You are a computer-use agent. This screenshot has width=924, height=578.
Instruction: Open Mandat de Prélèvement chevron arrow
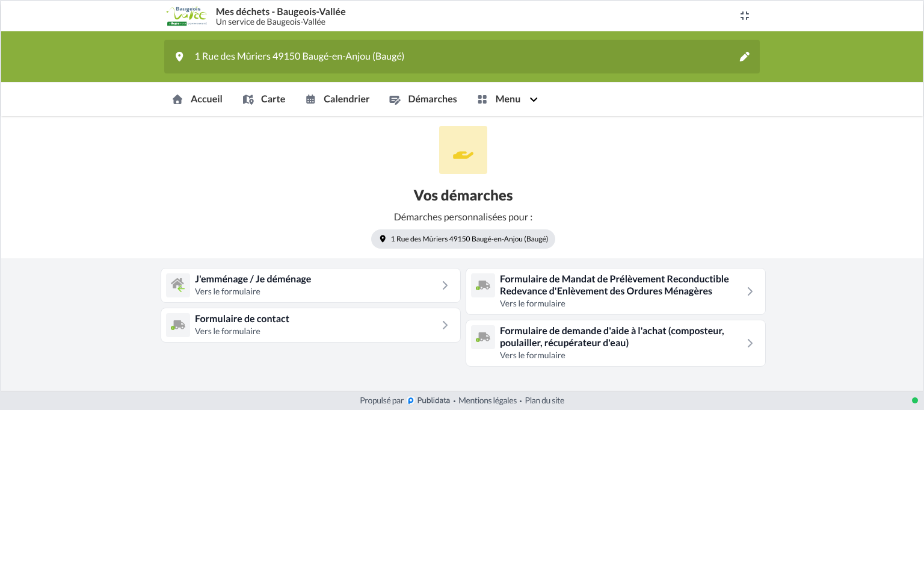click(750, 291)
